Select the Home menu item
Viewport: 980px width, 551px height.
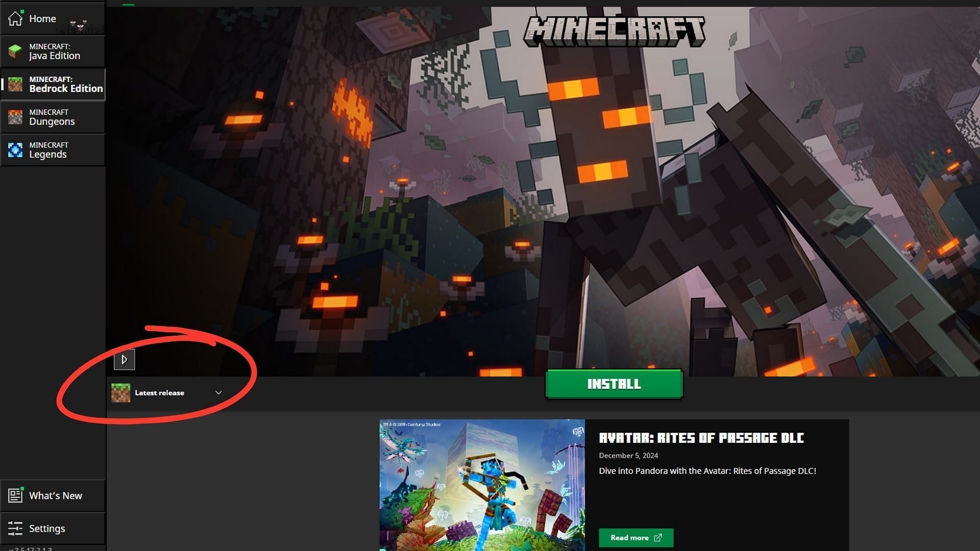pos(42,19)
